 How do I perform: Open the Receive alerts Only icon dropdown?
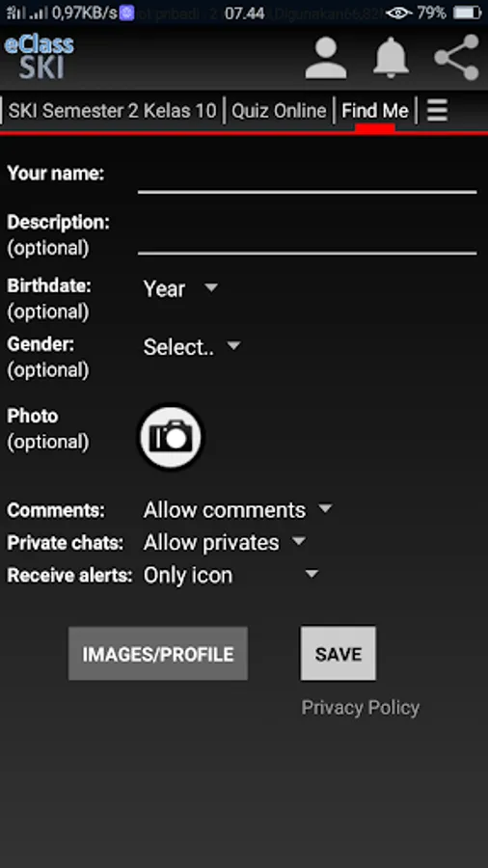231,575
